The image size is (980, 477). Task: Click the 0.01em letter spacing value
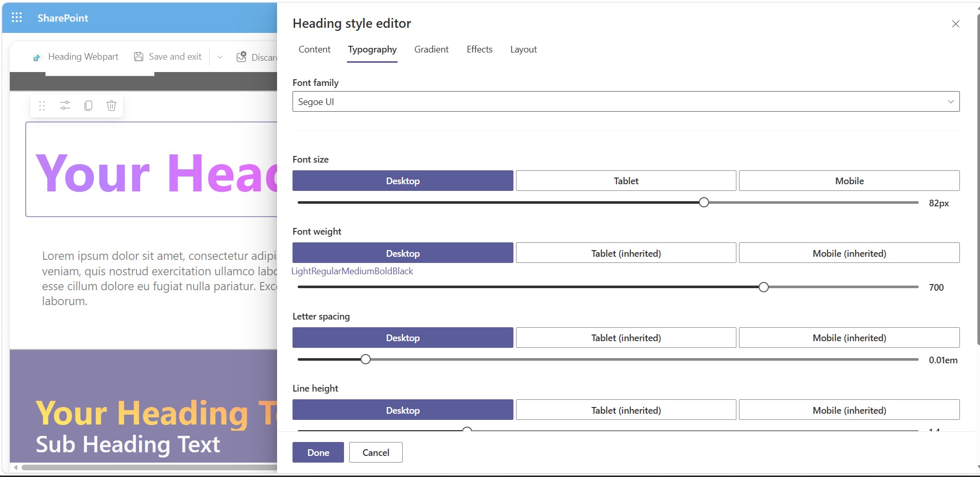(943, 360)
